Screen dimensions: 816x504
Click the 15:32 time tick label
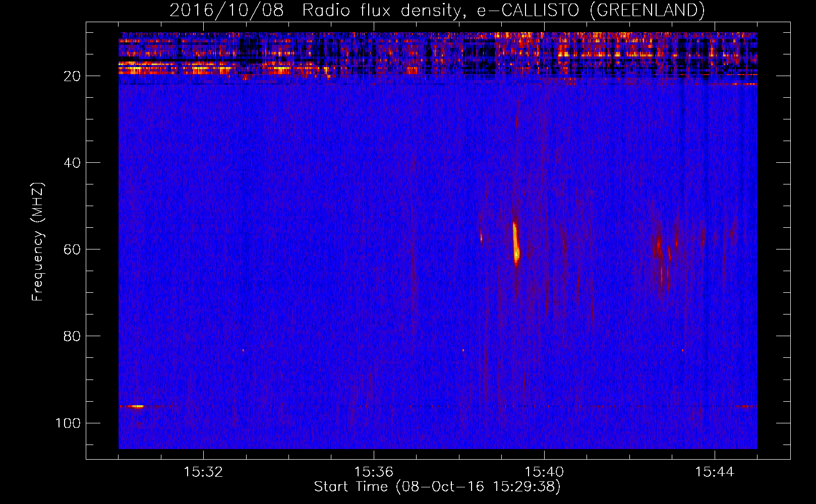(203, 472)
